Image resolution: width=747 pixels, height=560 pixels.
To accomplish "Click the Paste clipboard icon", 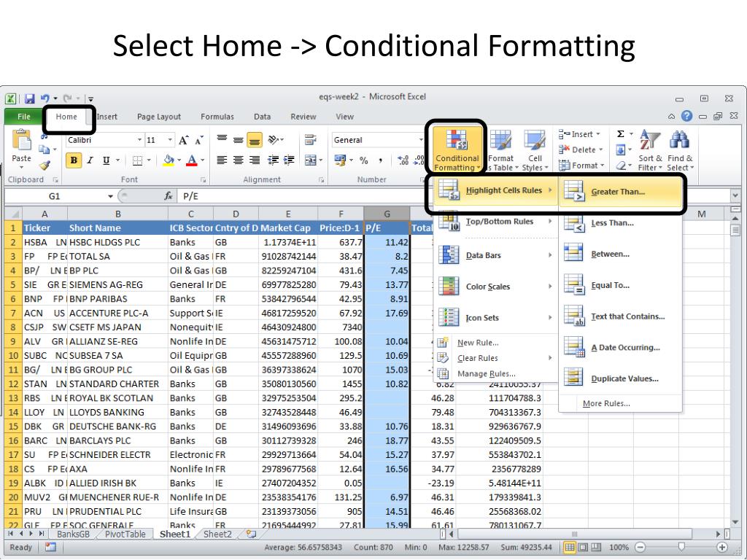I will [21, 141].
